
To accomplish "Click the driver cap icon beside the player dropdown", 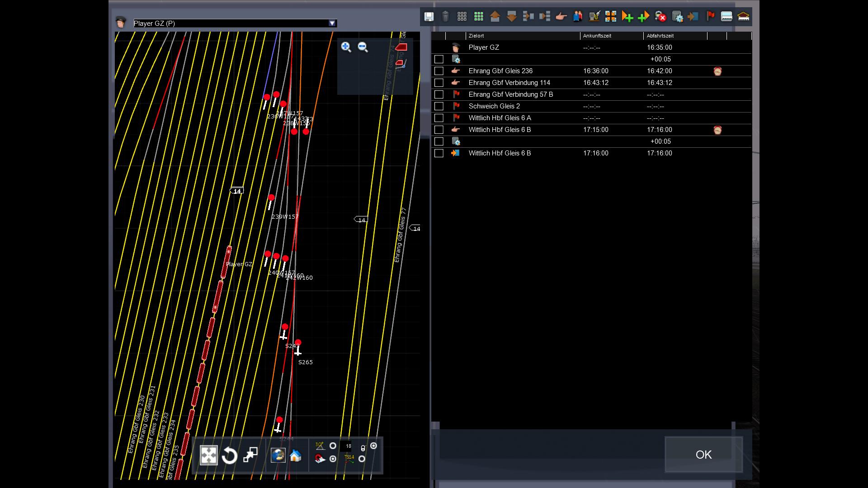I will (x=121, y=22).
